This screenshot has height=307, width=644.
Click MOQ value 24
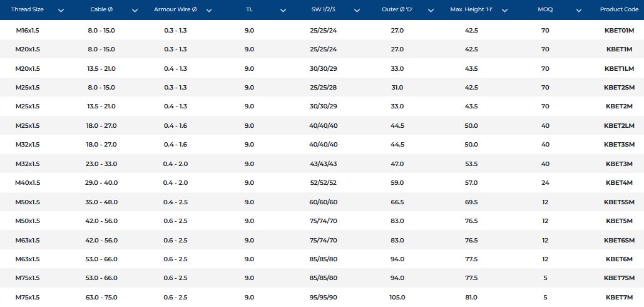pos(545,183)
